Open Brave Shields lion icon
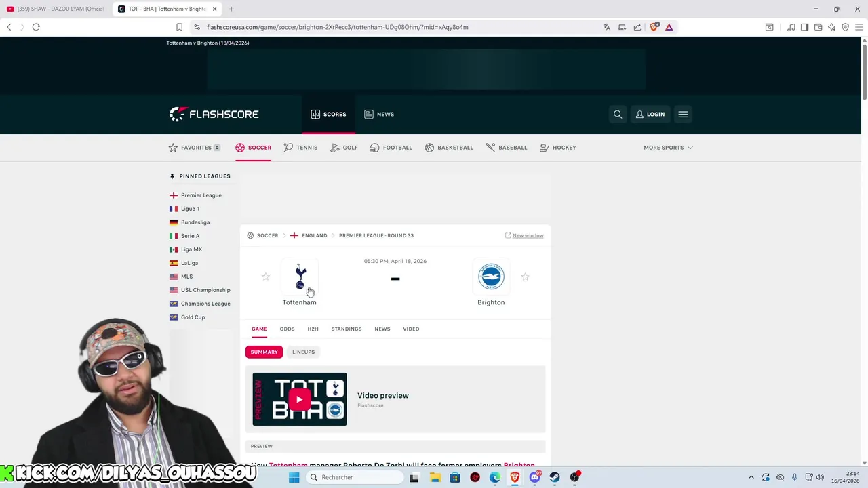 point(654,27)
